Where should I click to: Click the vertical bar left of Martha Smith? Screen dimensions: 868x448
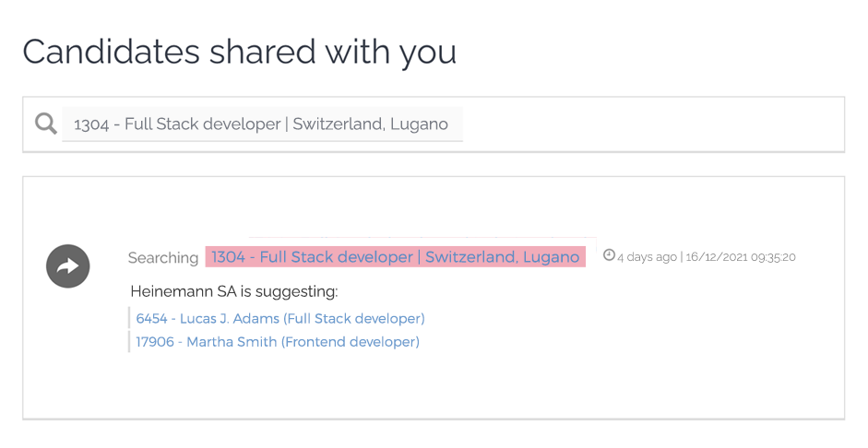click(x=129, y=342)
